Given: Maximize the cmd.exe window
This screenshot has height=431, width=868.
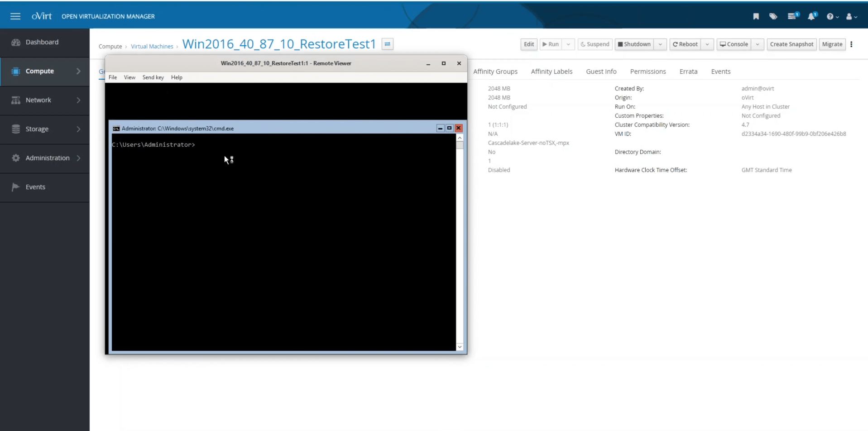Looking at the screenshot, I should coord(449,128).
